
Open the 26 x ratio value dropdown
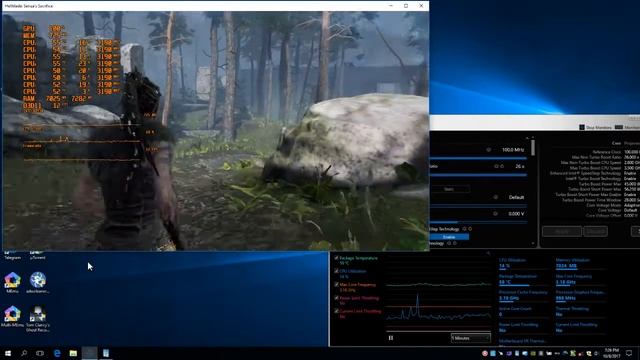(x=519, y=166)
